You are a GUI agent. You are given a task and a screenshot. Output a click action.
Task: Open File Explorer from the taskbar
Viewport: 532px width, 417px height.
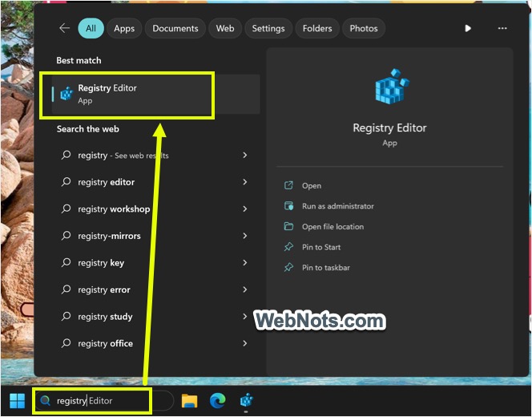[x=189, y=401]
